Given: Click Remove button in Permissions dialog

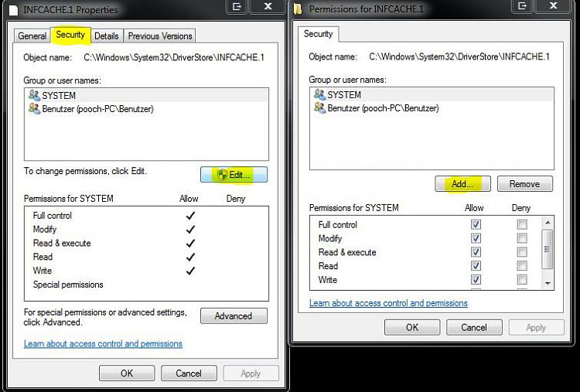Looking at the screenshot, I should tap(525, 184).
